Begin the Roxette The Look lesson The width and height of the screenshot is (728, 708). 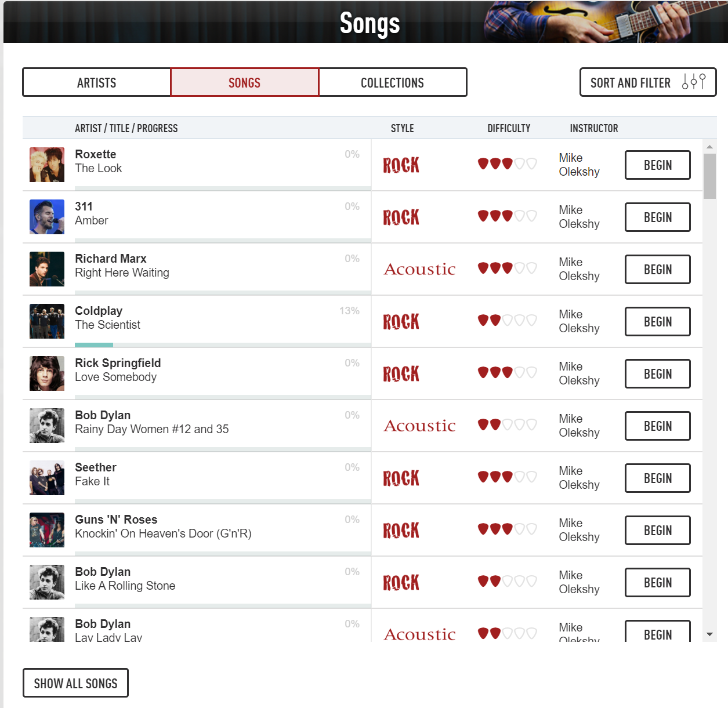coord(658,165)
